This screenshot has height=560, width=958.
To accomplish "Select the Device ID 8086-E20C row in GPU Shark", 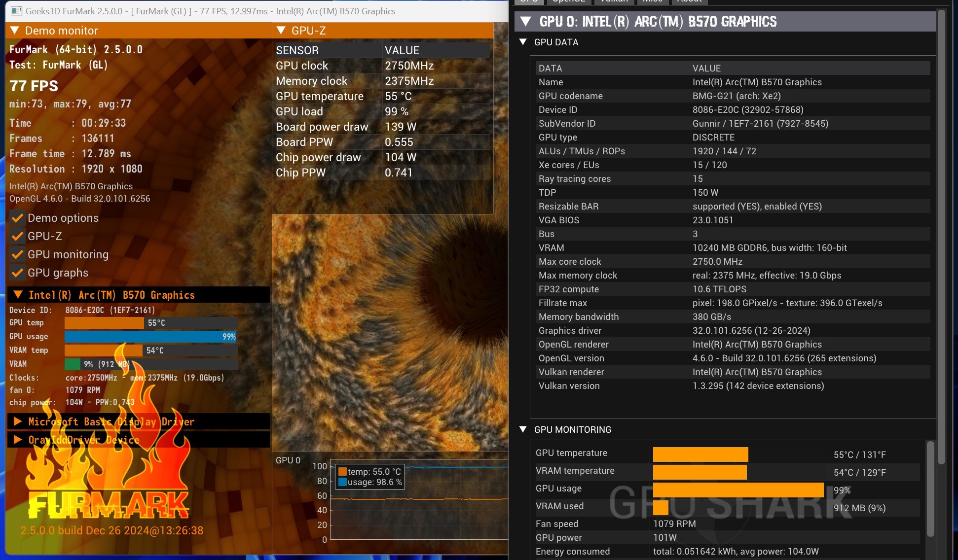I will click(733, 109).
